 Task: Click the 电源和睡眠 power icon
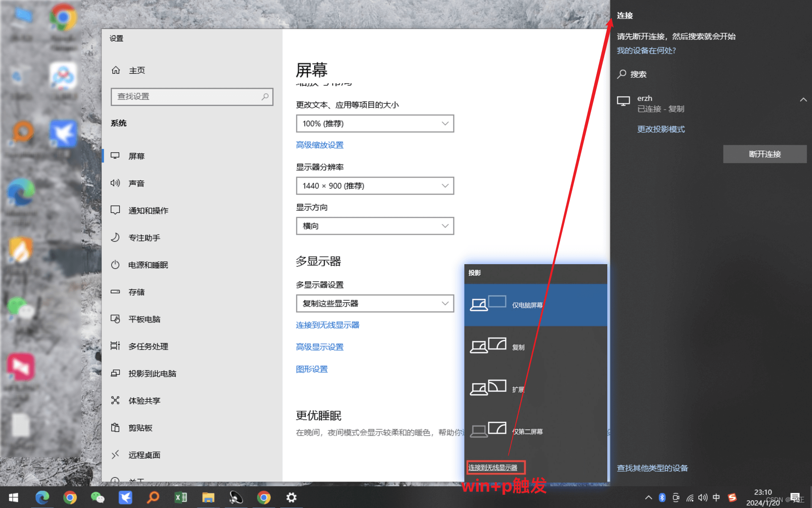[115, 265]
